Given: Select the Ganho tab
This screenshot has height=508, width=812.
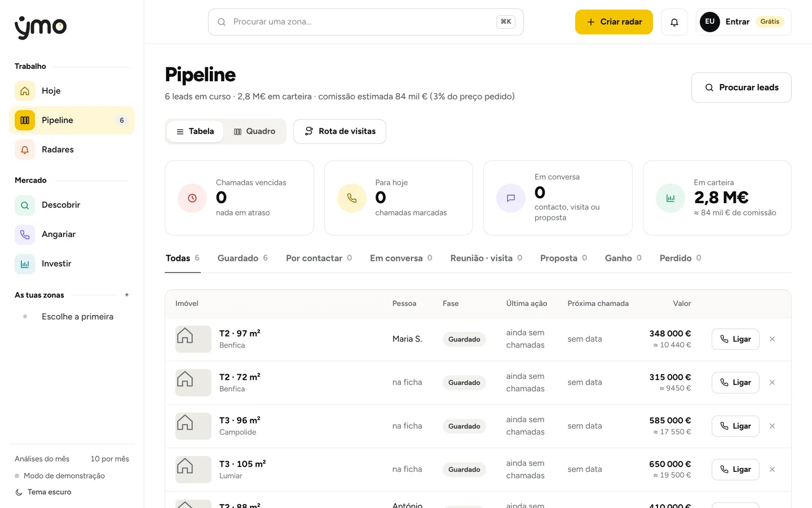Looking at the screenshot, I should pos(623,258).
